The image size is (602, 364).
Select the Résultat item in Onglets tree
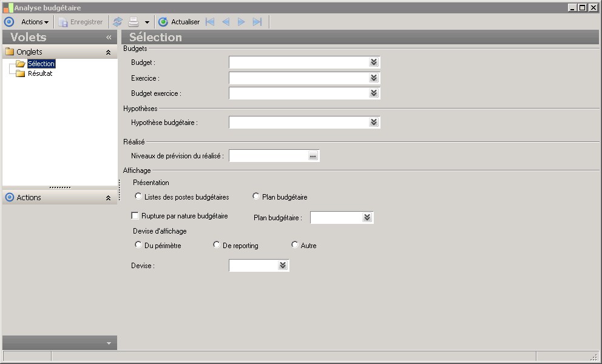(40, 73)
